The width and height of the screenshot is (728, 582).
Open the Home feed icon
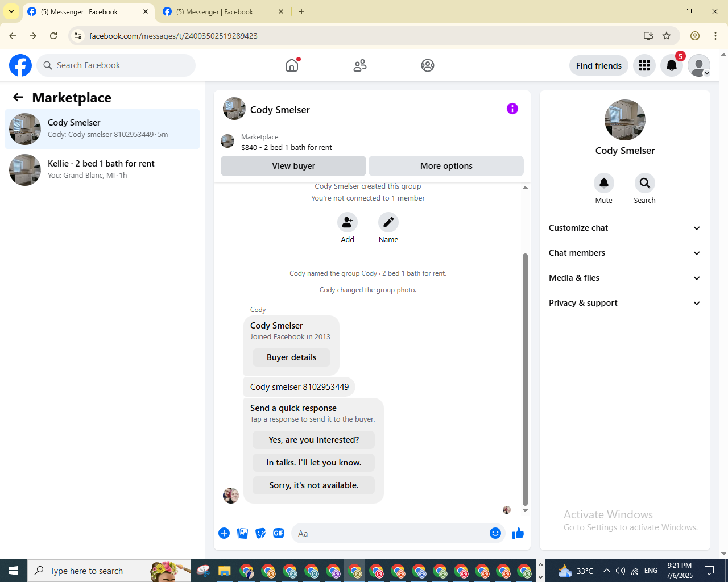[292, 65]
